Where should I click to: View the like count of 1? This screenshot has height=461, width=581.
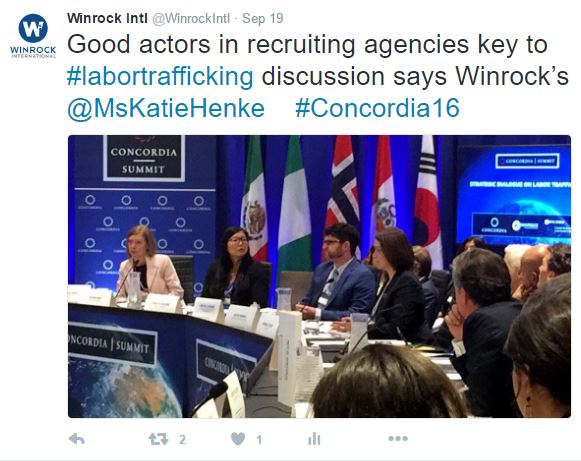click(259, 440)
